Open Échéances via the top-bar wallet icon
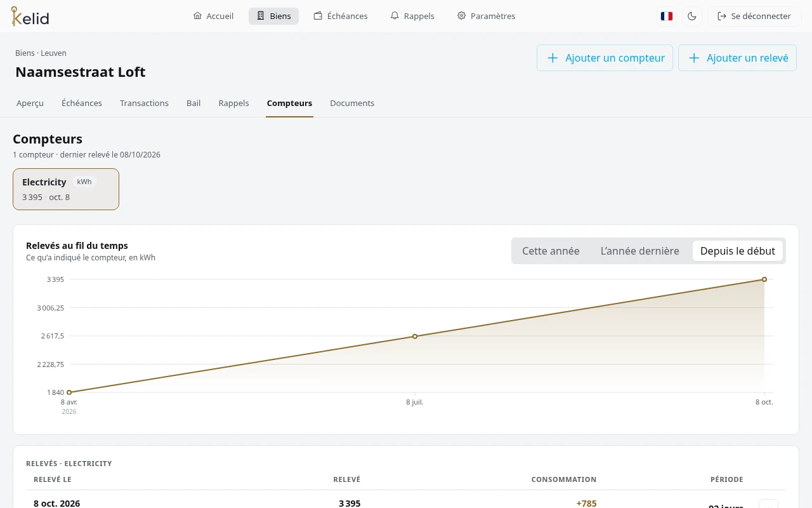The width and height of the screenshot is (812, 508). (x=341, y=16)
